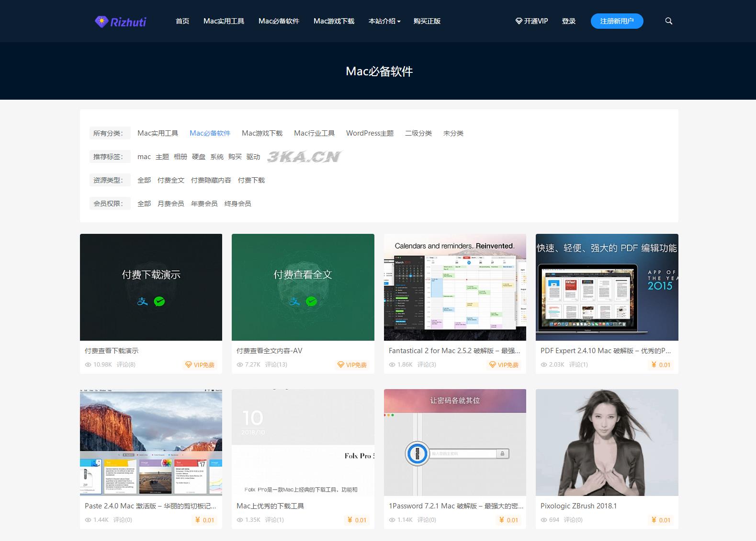Open Mac实用工具 in top navigation
The height and width of the screenshot is (541, 756).
coord(224,21)
